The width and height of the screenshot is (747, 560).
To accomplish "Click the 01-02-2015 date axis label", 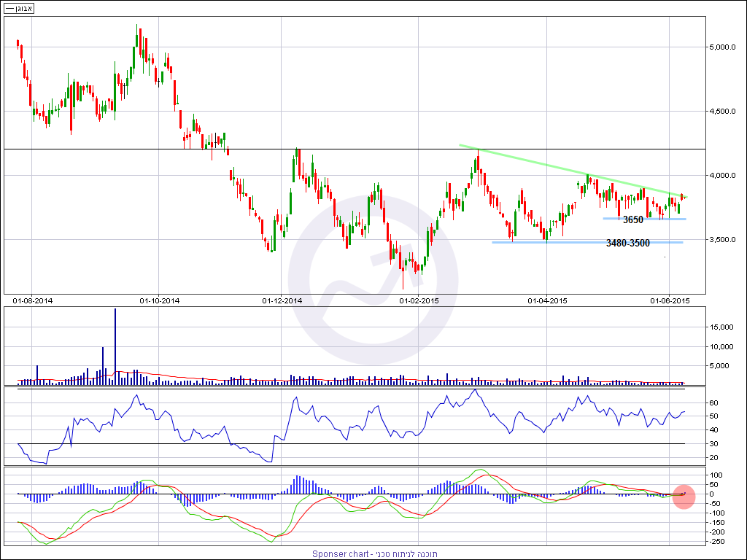I will click(419, 300).
